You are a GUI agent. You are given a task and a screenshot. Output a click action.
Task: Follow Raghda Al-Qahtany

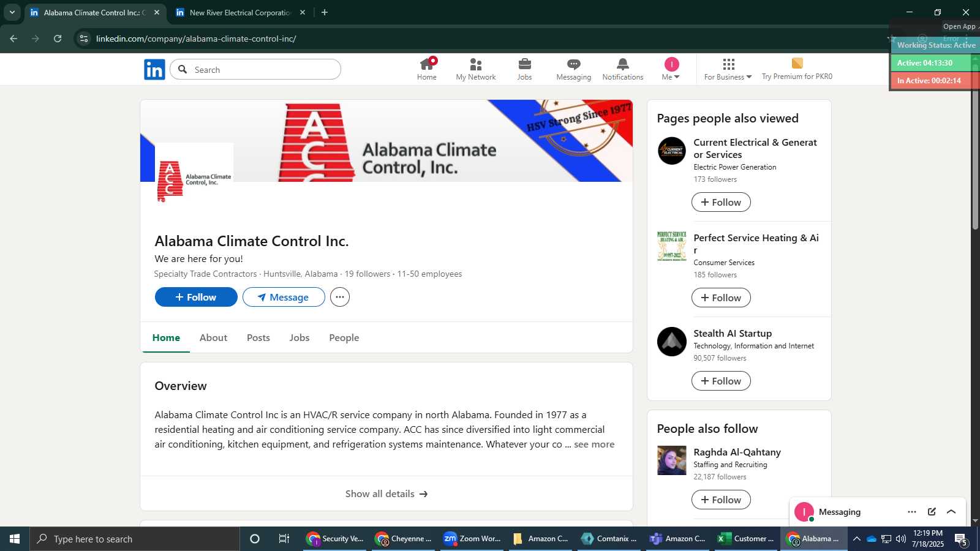pos(721,500)
